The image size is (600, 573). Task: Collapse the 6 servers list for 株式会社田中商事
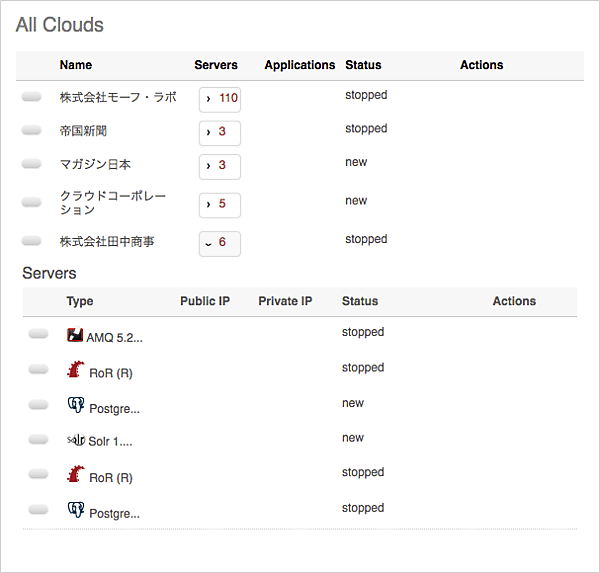220,243
